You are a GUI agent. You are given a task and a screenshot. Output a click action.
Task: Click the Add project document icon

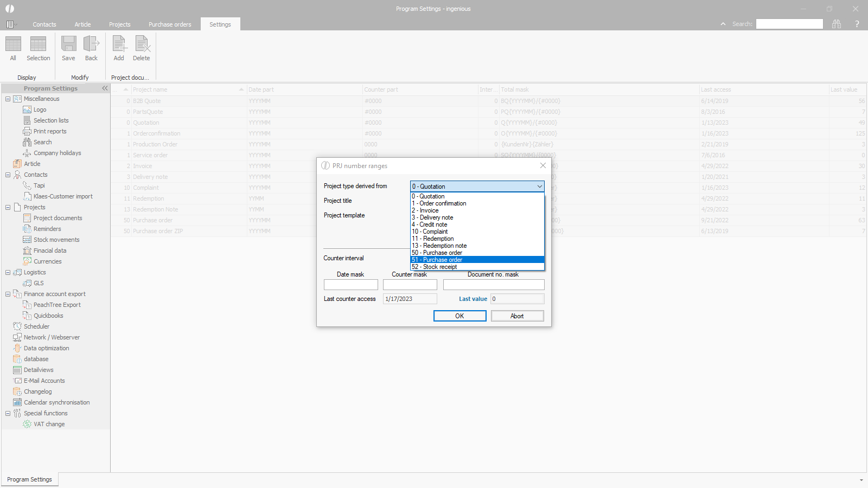[x=119, y=44]
